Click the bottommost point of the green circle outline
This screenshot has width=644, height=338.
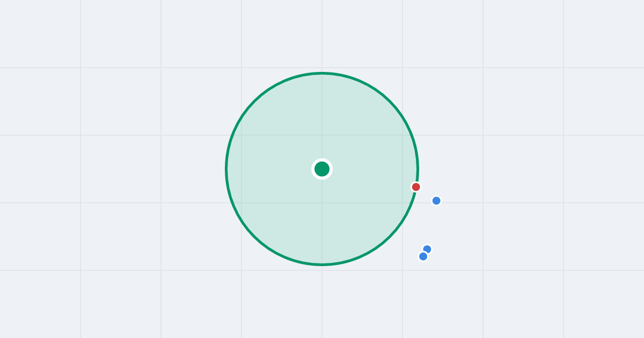322,264
